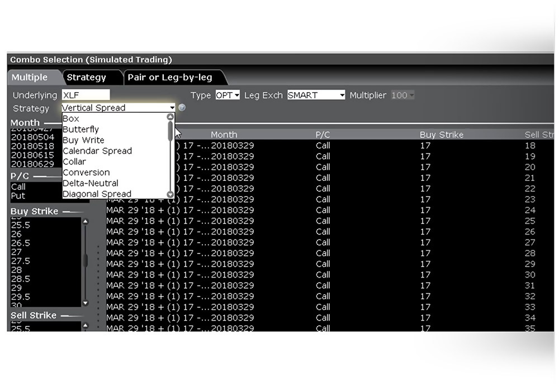The height and width of the screenshot is (392, 559).
Task: Select month 20180615 in Month filter
Action: pyautogui.click(x=32, y=155)
